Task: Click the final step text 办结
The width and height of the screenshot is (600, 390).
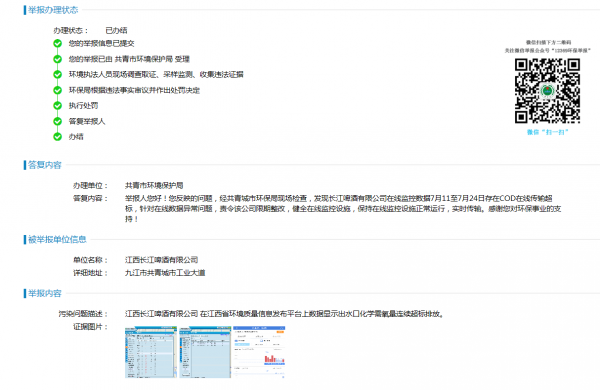Action: [x=76, y=136]
